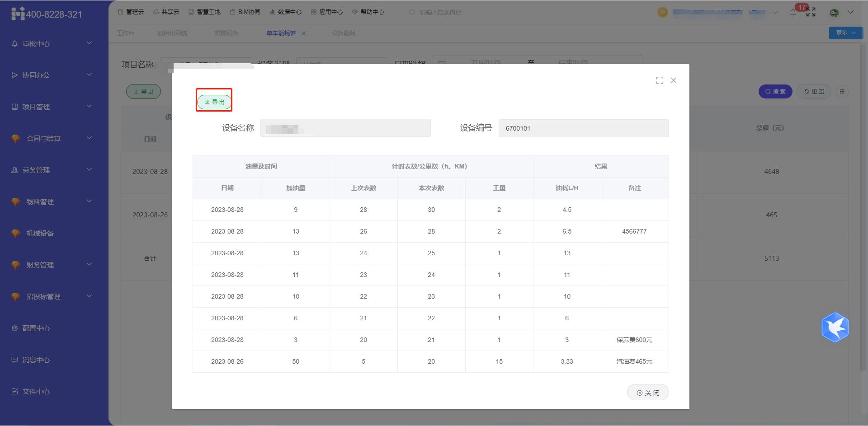Close the 单车能耗表 tab

coord(304,33)
